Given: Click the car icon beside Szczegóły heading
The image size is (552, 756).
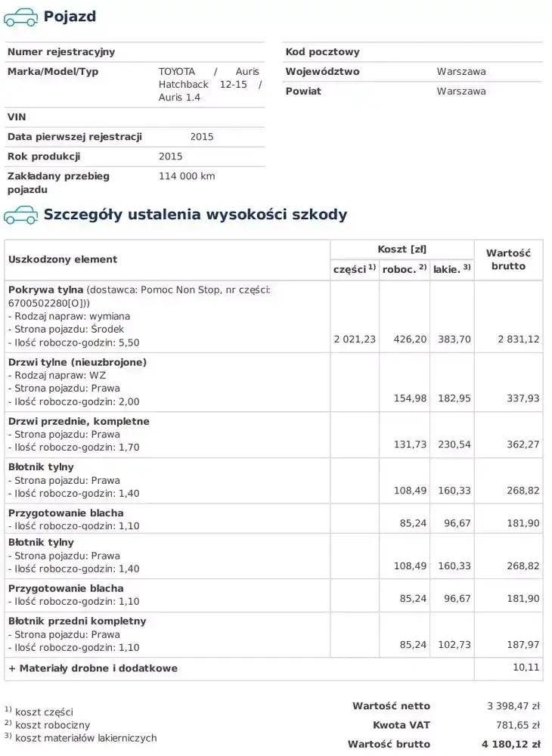Looking at the screenshot, I should pyautogui.click(x=20, y=215).
